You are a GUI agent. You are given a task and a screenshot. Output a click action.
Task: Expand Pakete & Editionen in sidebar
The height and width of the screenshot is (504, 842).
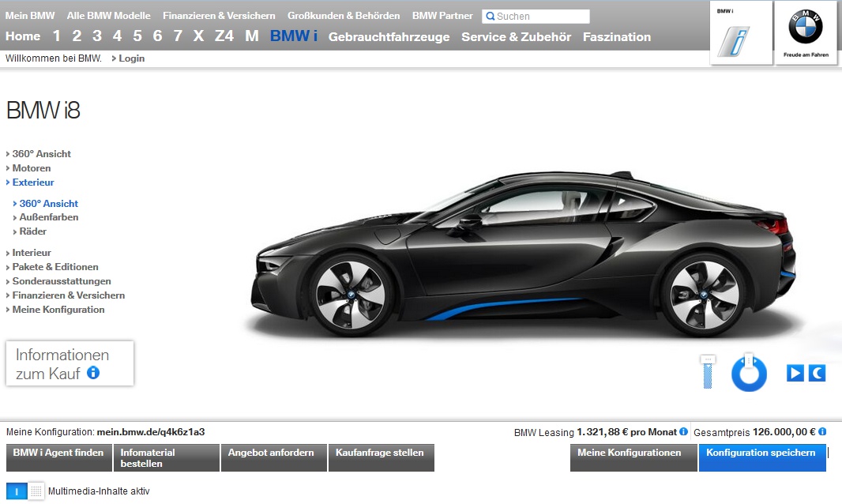pos(55,267)
